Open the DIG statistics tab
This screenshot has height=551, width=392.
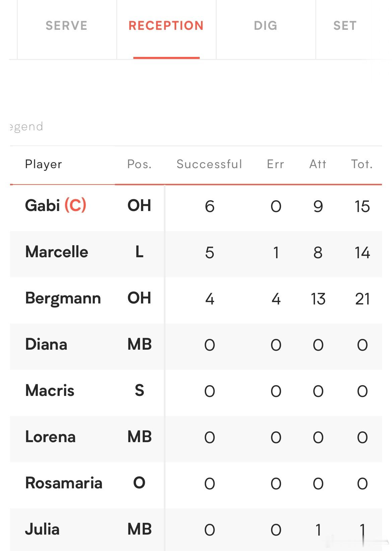[x=266, y=26]
